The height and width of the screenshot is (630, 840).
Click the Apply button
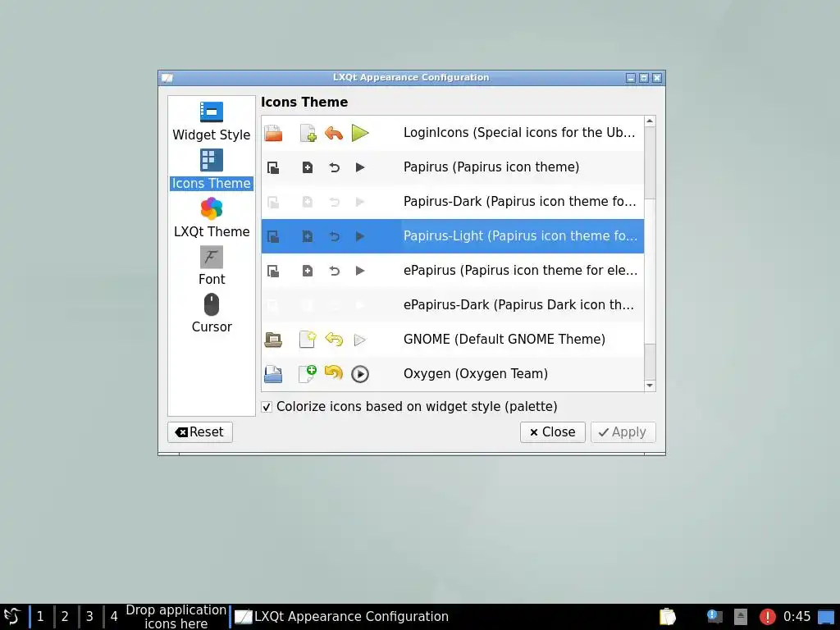pyautogui.click(x=623, y=432)
